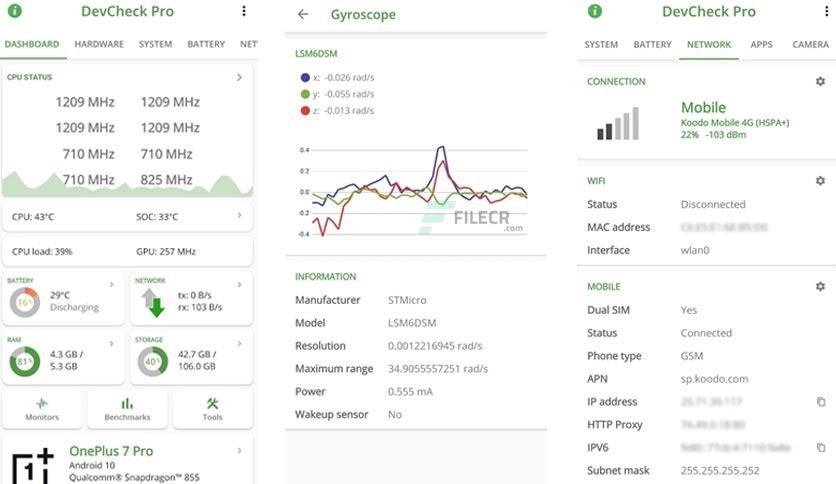
Task: Click the blue x-axis legend dot
Action: tap(305, 77)
